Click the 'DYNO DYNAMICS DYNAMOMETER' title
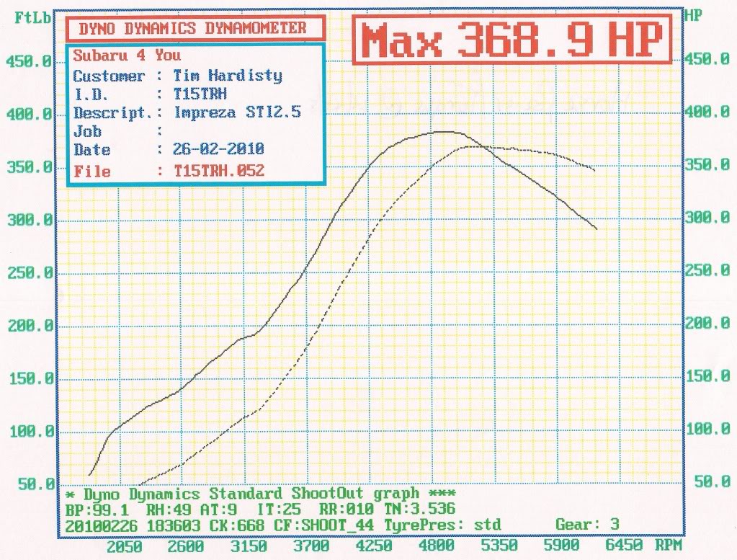The image size is (737, 560). point(195,28)
